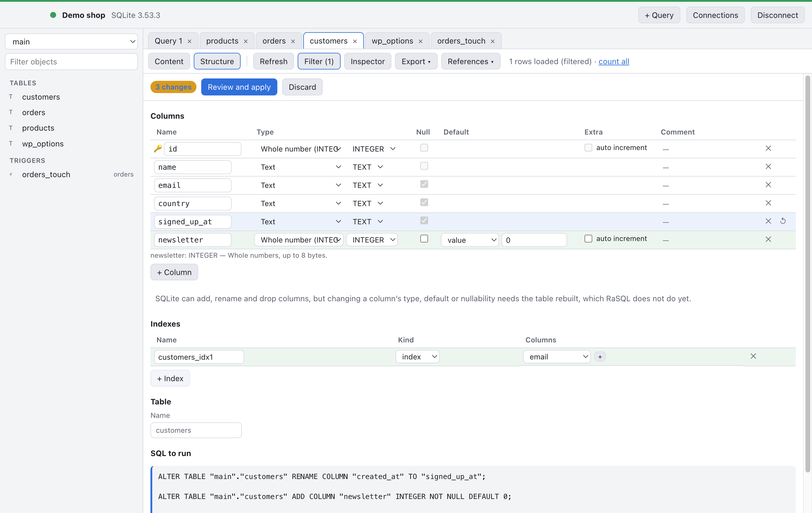Viewport: 812px width, 513px height.
Task: Switch to the wp_options tab
Action: [392, 41]
